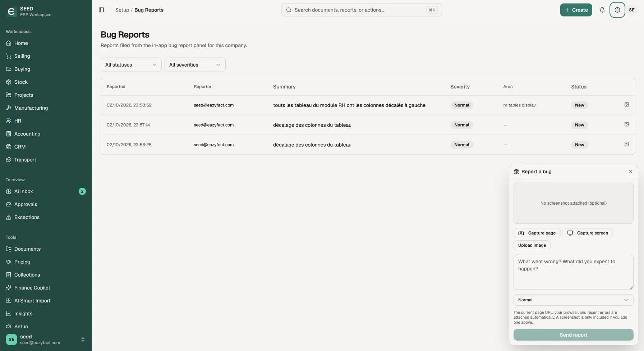The height and width of the screenshot is (351, 644).
Task: Open AI Inbox
Action: coord(46,191)
